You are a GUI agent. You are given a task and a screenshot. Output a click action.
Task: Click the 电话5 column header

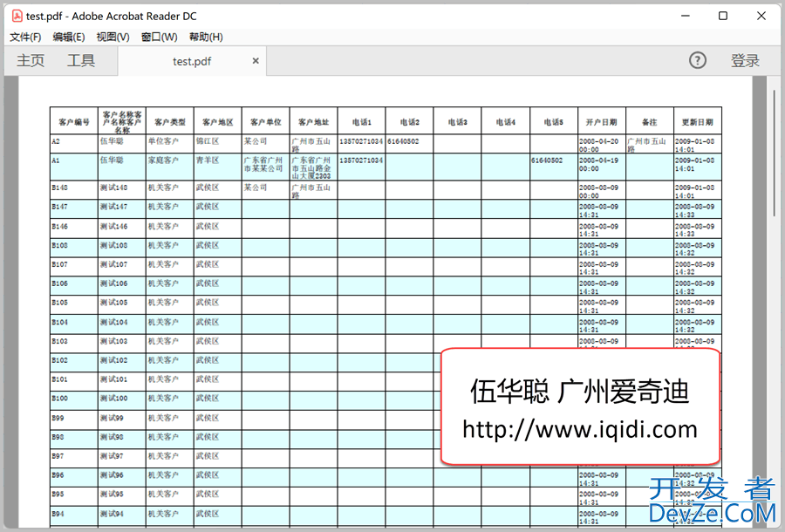point(554,121)
